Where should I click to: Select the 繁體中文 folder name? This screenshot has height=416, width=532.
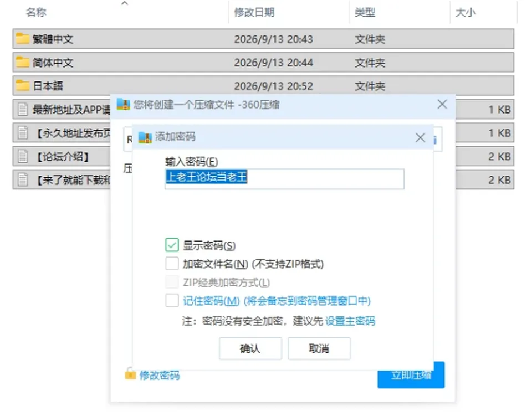tap(53, 39)
